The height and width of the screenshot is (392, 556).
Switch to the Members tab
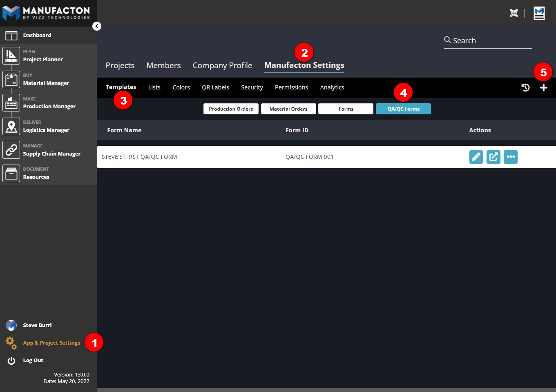coord(163,65)
